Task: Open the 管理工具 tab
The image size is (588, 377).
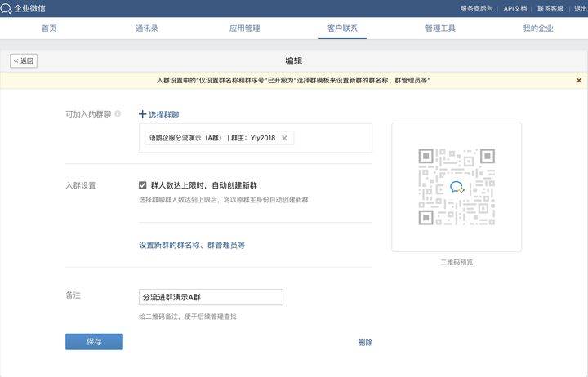Action: 440,29
